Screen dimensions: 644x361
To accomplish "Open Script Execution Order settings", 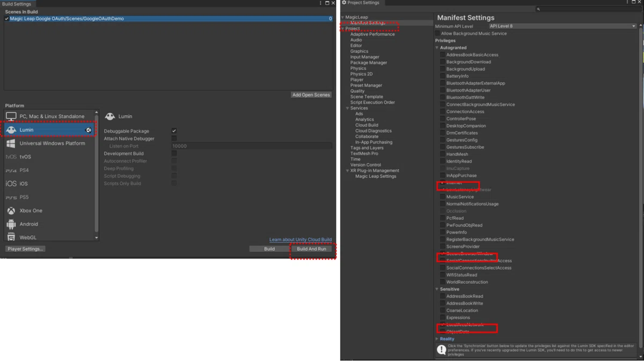I will (x=372, y=102).
